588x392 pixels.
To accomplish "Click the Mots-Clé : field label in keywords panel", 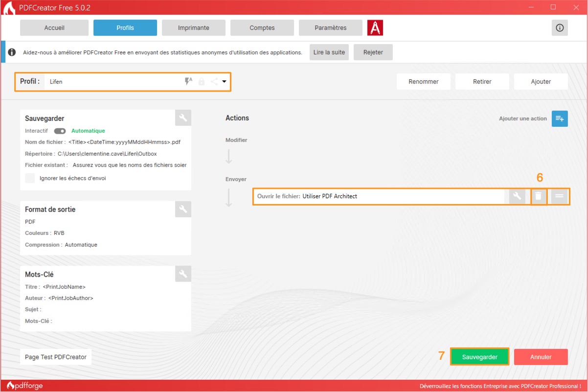I will coord(39,321).
